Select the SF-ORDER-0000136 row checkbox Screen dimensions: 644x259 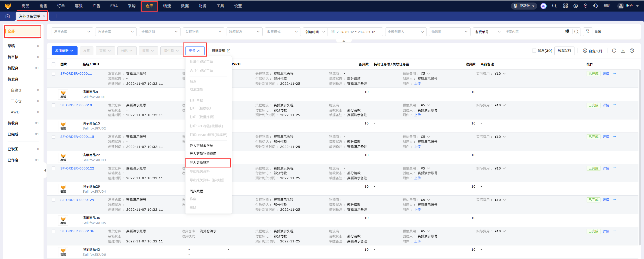pyautogui.click(x=53, y=231)
